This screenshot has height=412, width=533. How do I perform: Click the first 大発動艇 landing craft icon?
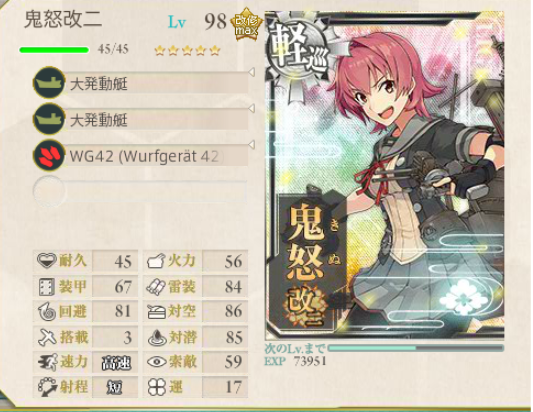click(x=49, y=83)
